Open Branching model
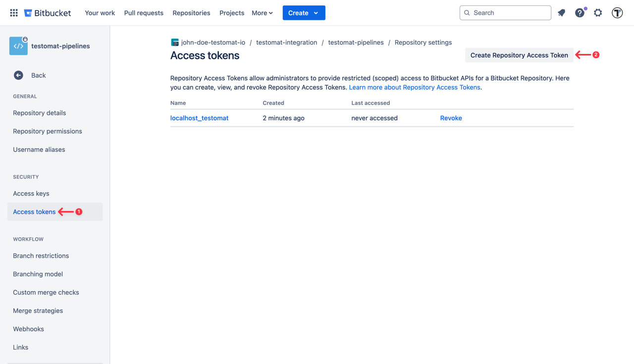Image resolution: width=634 pixels, height=364 pixels. [38, 274]
